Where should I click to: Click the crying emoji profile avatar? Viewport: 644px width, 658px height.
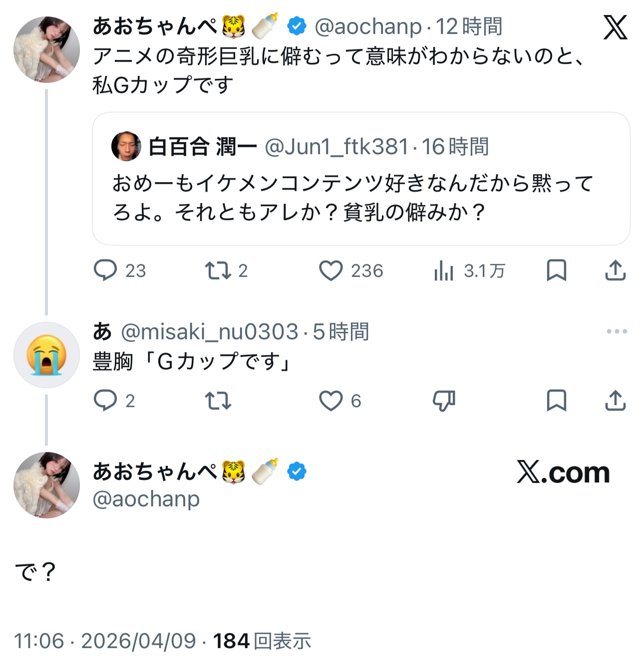click(46, 355)
